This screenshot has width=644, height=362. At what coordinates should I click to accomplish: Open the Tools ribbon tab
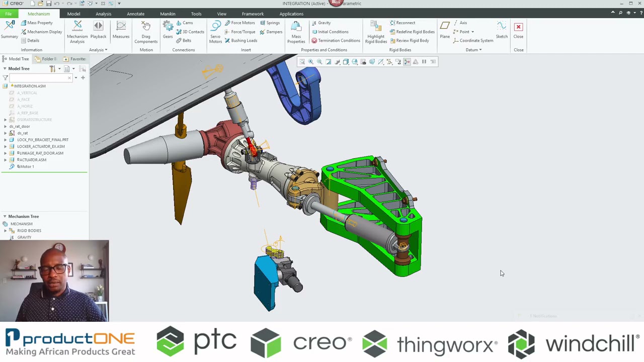coord(196,14)
